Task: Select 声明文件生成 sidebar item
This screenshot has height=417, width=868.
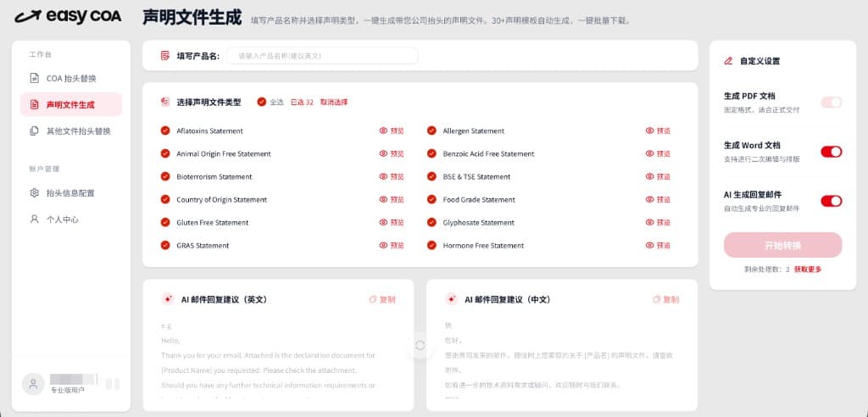Action: (71, 104)
